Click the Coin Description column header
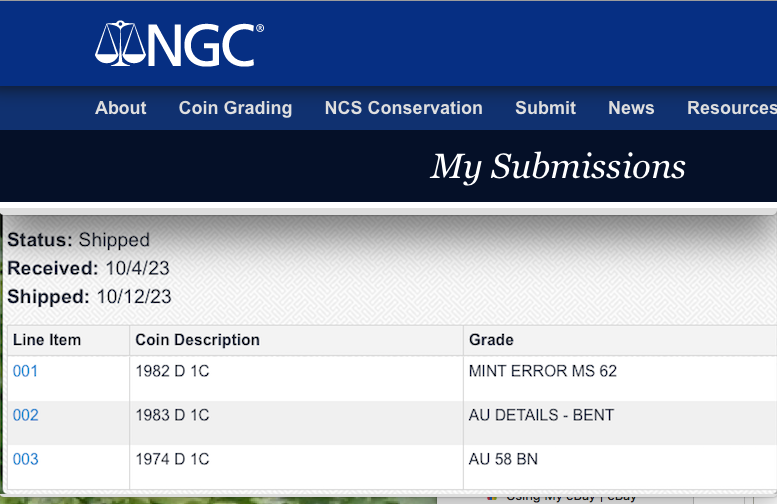This screenshot has height=504, width=777. point(197,340)
